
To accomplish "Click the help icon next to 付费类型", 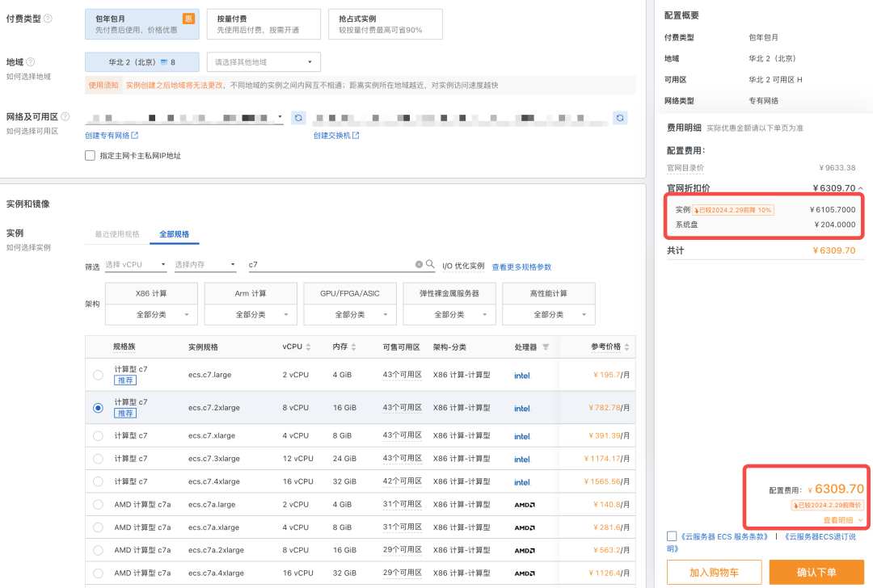I will tap(48, 19).
